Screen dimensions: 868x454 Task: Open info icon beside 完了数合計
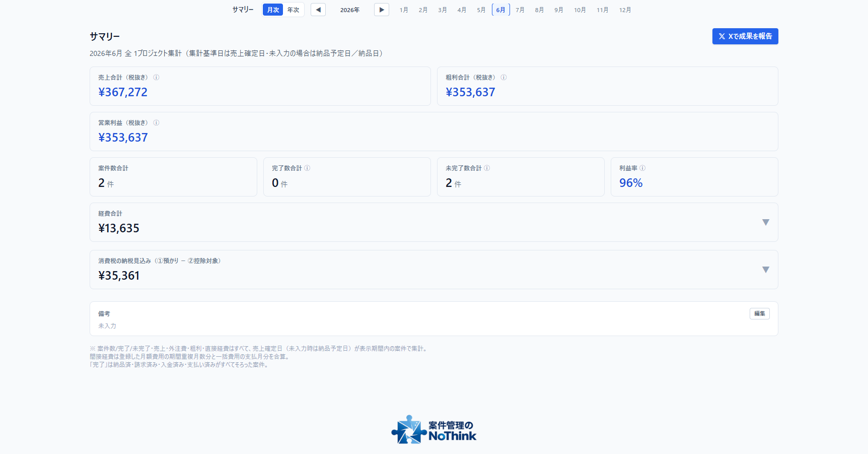click(x=307, y=168)
